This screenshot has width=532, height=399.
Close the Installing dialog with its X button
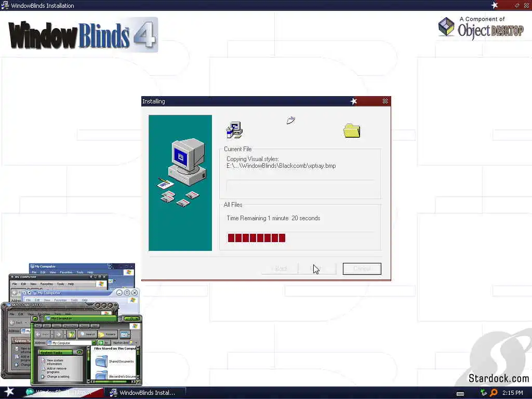pos(385,101)
